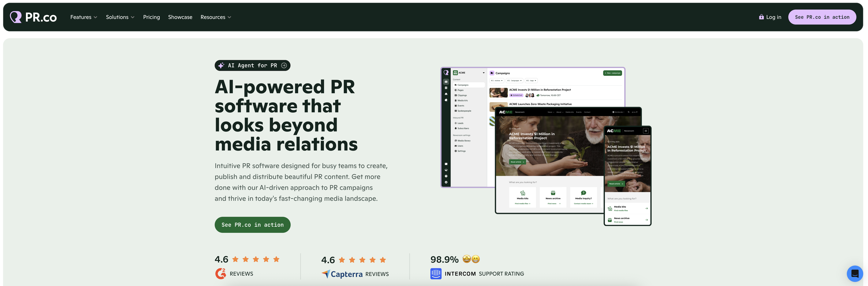Click the Intercom support rating logo

tap(436, 274)
